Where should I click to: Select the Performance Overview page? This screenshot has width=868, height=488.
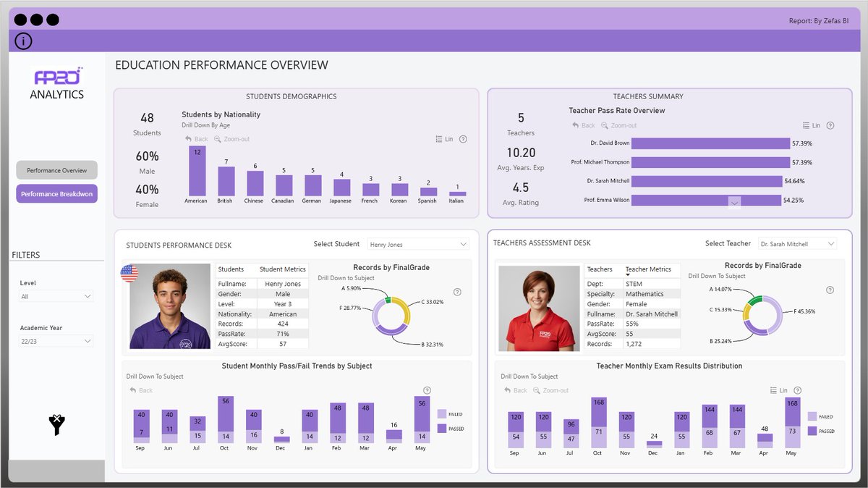pyautogui.click(x=56, y=169)
